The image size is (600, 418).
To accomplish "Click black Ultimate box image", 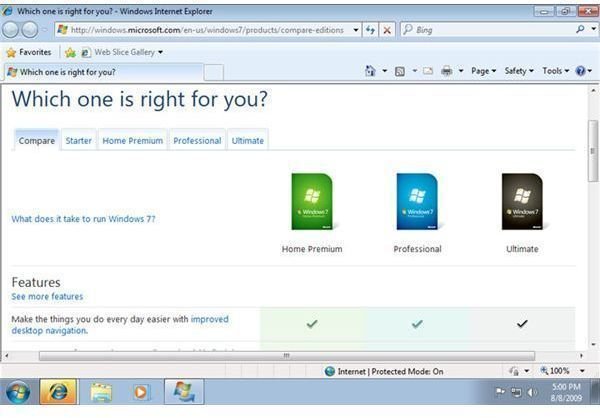I will [x=522, y=202].
